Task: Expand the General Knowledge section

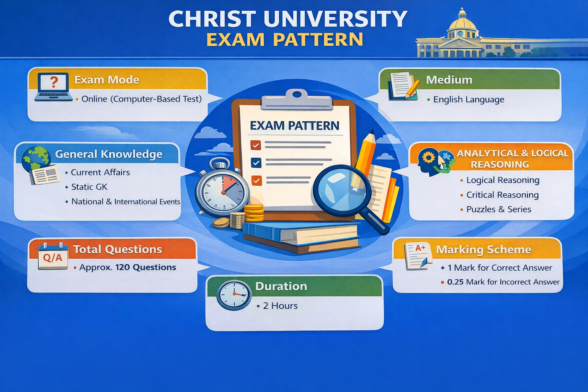Action: 109,154
